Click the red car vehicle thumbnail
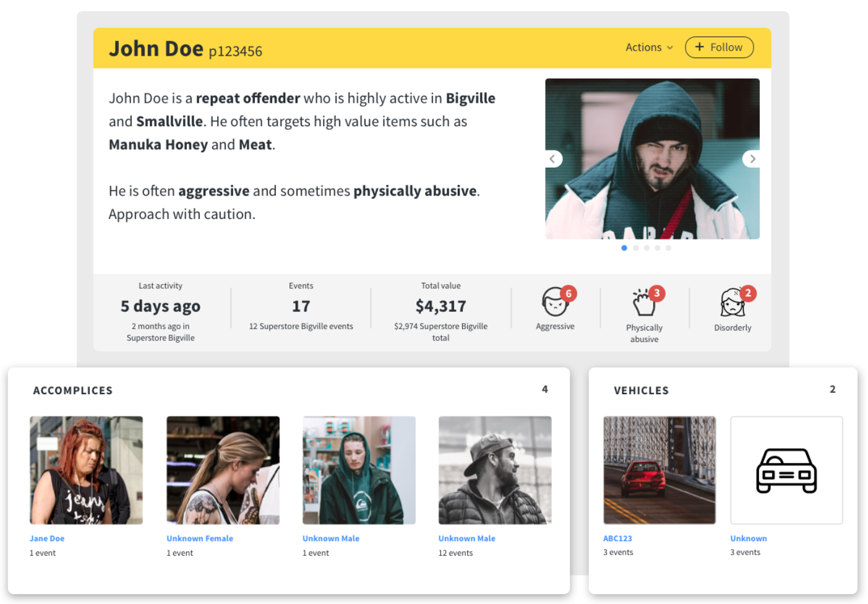Viewport: 868px width, 604px height. point(660,470)
